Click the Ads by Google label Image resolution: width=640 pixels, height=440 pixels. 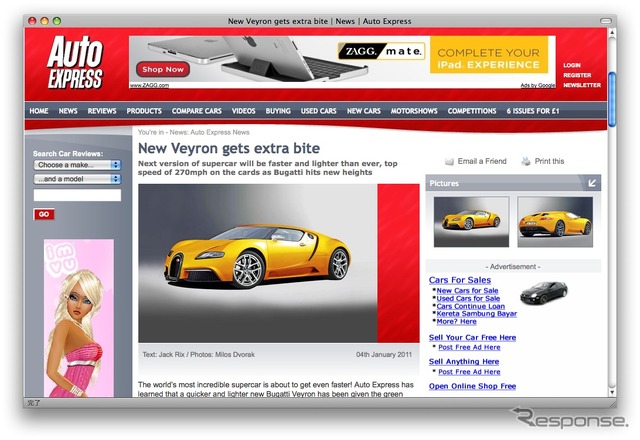coord(538,85)
